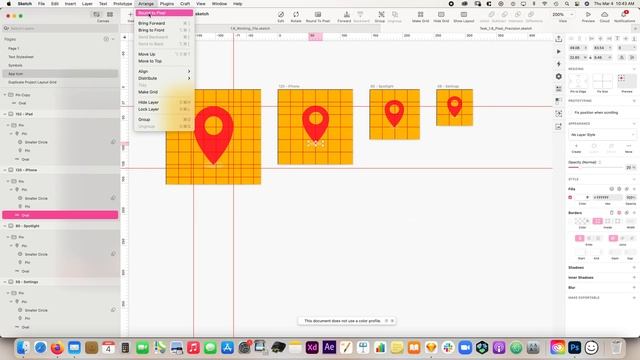Click the fill hex value field

coord(608,198)
